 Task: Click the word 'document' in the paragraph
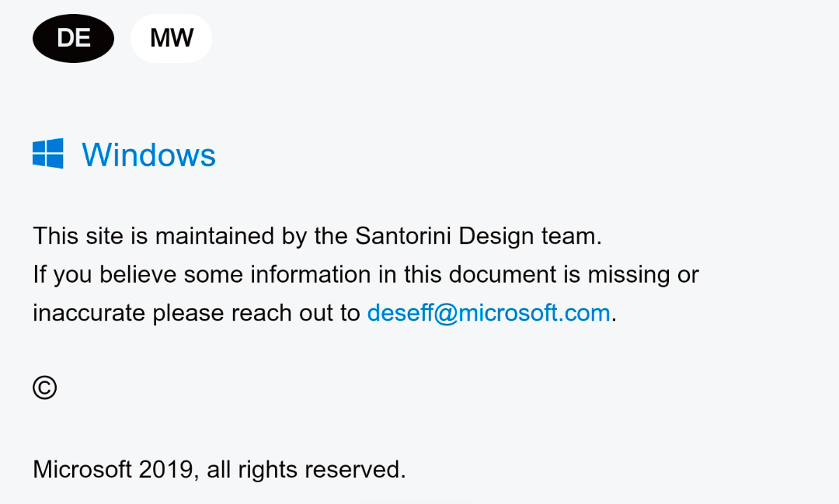coord(503,274)
